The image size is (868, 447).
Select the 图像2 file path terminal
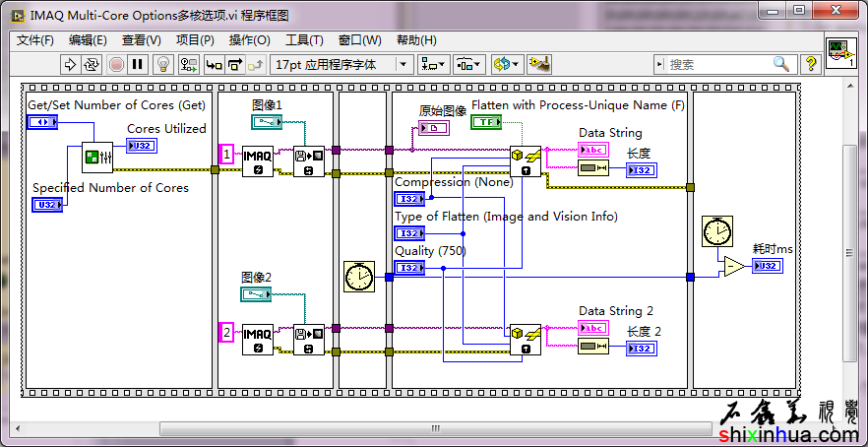(256, 294)
